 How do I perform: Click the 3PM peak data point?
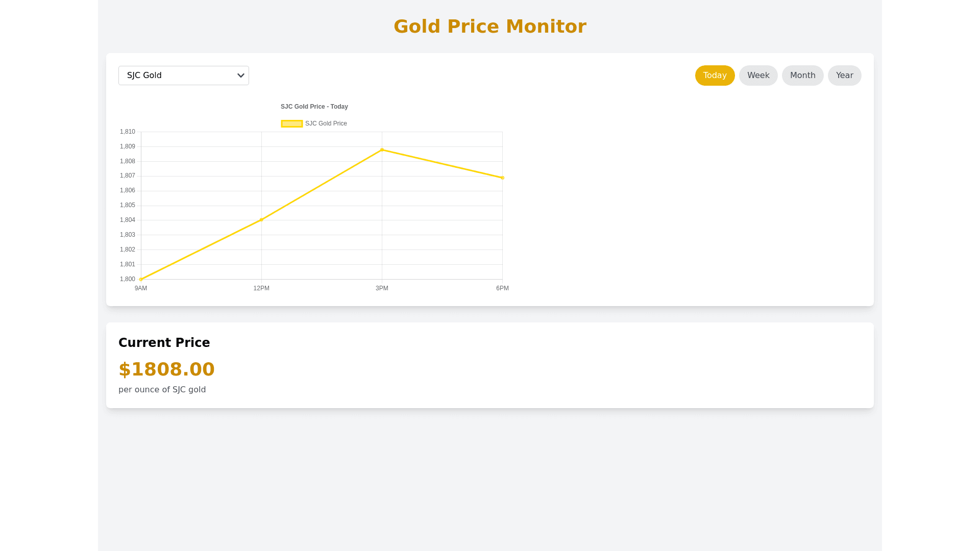pos(382,150)
